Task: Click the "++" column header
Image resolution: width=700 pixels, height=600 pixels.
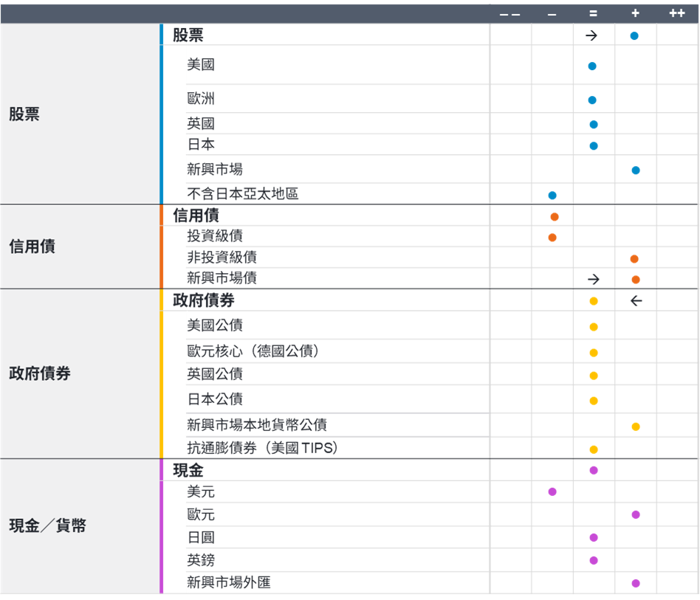Action: [x=676, y=13]
